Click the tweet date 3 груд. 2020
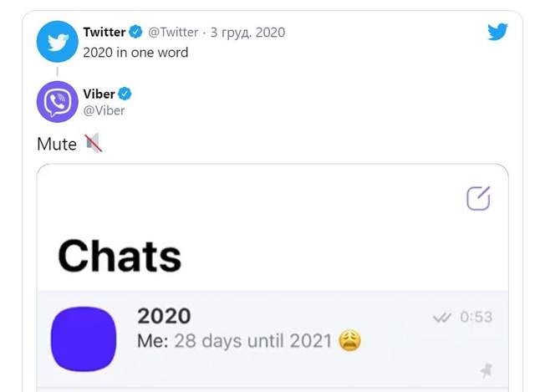 pos(247,33)
